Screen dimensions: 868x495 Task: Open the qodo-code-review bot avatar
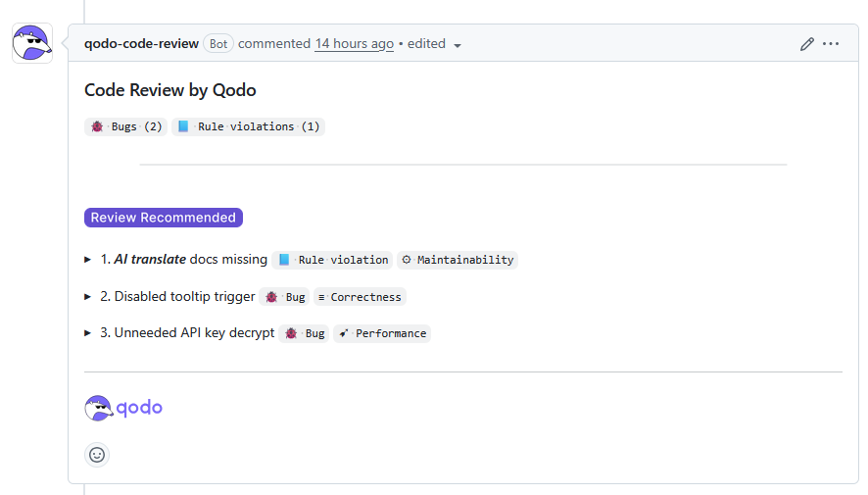pos(32,43)
